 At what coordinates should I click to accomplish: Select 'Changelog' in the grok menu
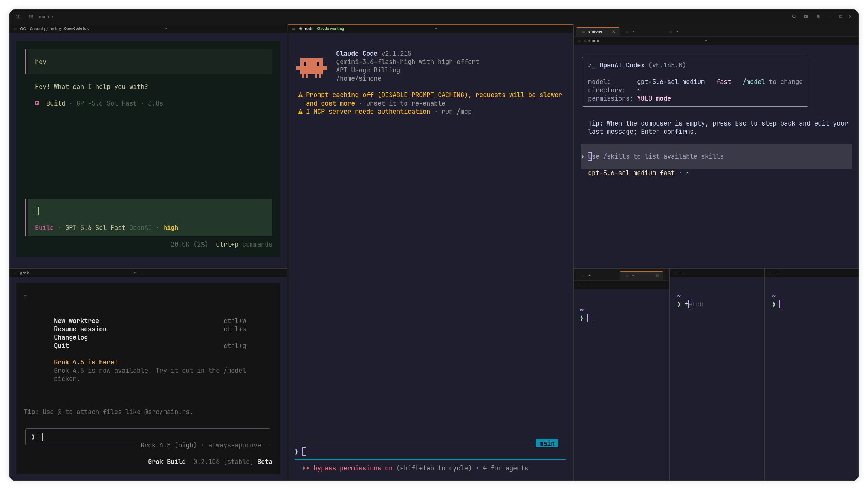coord(71,337)
